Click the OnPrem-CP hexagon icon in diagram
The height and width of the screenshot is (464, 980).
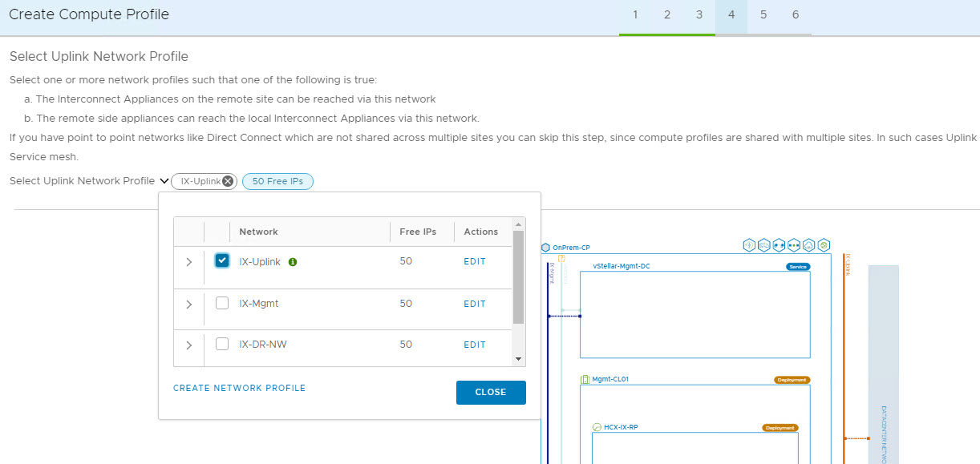(545, 248)
